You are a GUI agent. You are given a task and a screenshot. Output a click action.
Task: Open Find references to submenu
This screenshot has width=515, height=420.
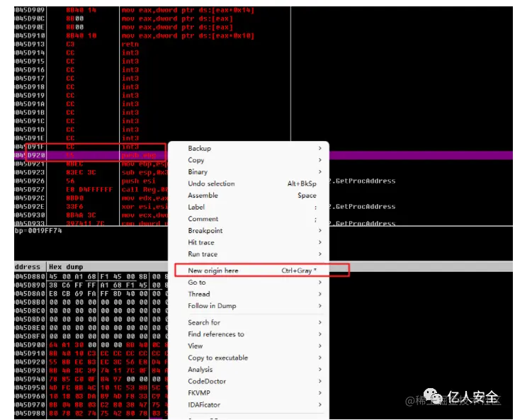click(x=249, y=334)
